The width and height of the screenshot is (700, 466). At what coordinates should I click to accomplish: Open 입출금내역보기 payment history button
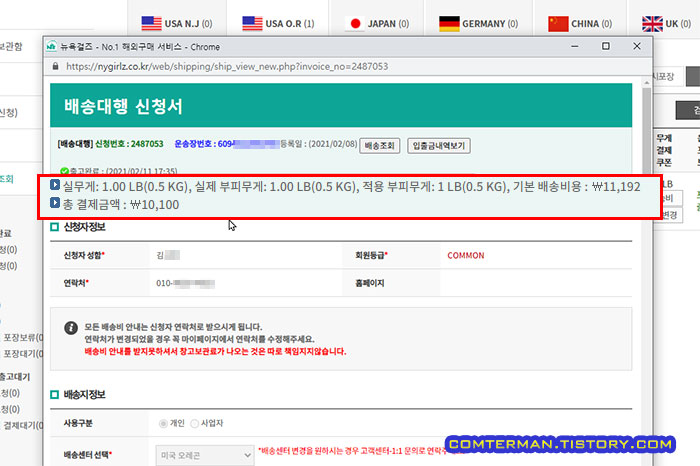[438, 146]
